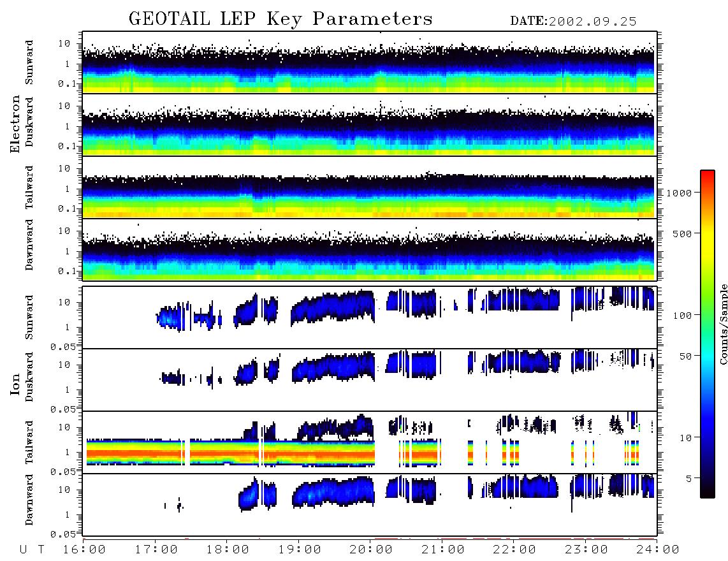This screenshot has height=561, width=728.
Task: Click the 500 colorbar tick value
Action: (x=682, y=233)
